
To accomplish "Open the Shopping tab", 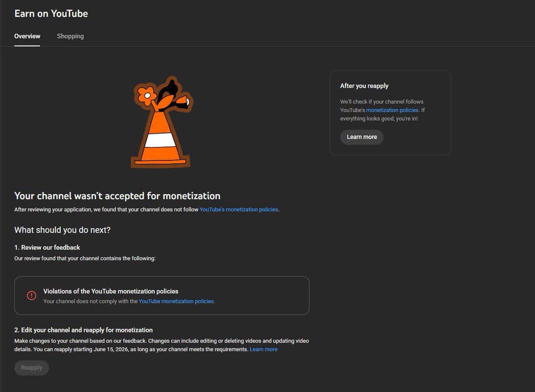I will click(70, 36).
